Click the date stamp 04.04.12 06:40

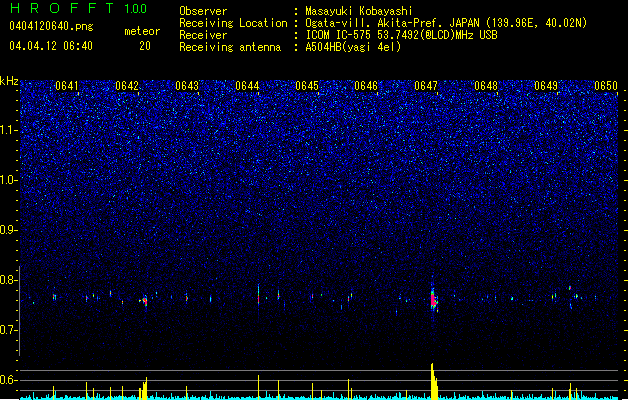pyautogui.click(x=51, y=46)
